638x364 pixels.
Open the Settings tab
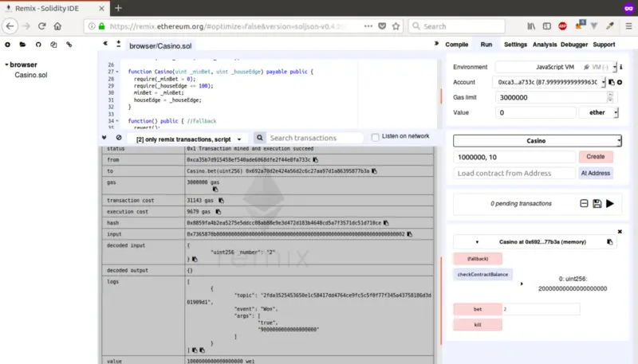[515, 45]
